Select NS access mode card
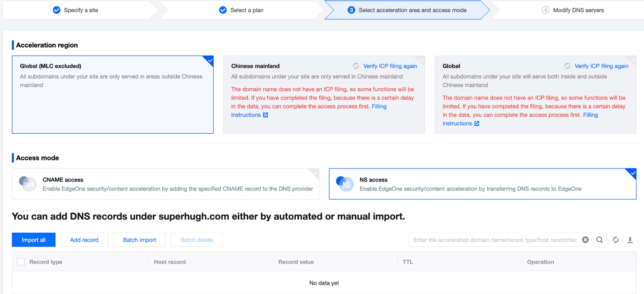 tap(482, 184)
